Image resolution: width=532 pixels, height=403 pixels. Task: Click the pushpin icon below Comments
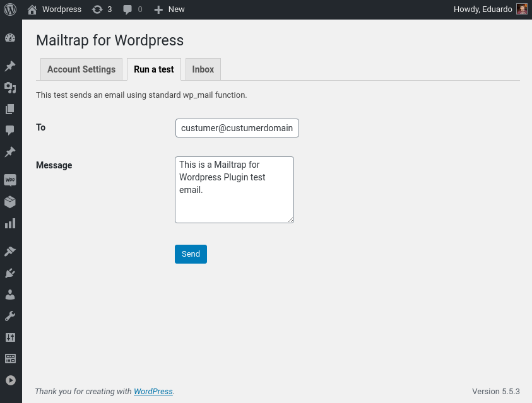tap(10, 152)
